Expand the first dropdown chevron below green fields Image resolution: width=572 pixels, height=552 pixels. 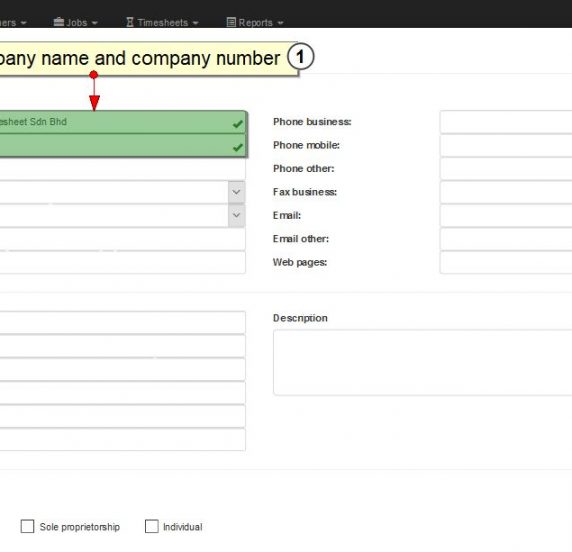[x=236, y=192]
